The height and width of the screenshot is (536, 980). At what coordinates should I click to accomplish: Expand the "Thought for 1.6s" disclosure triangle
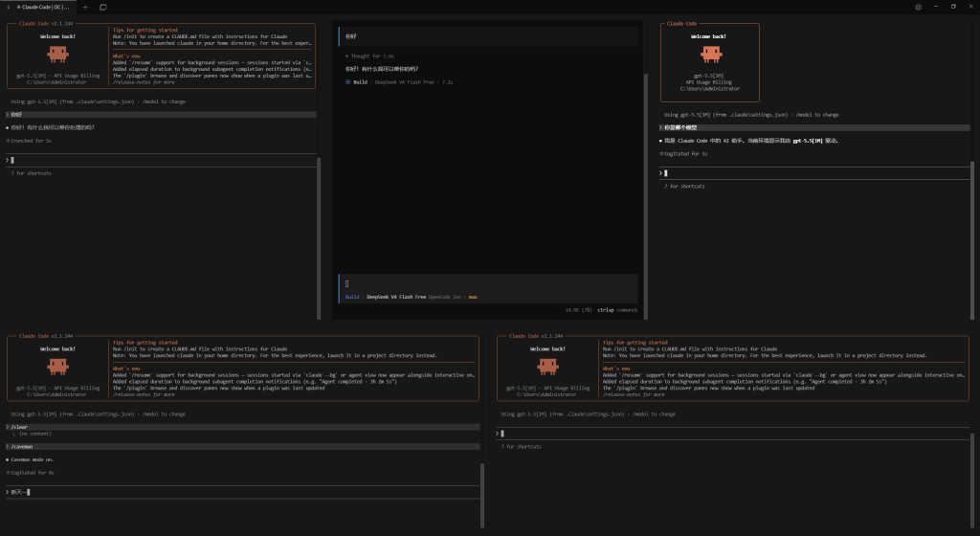pos(347,56)
